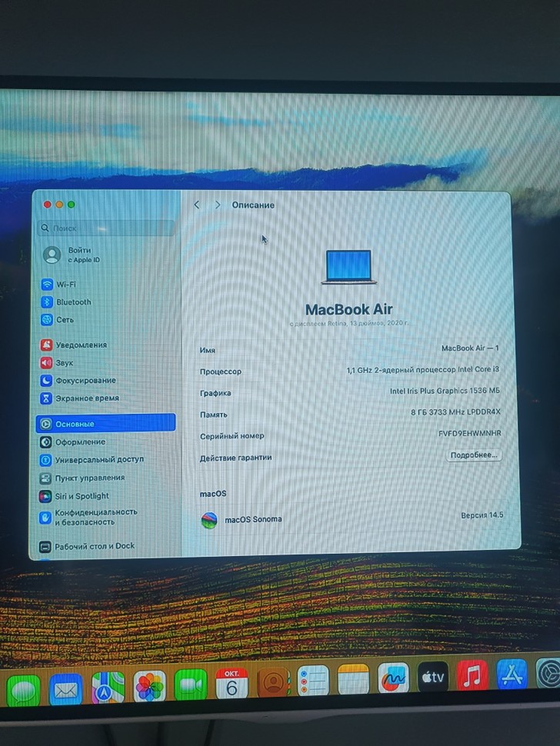The height and width of the screenshot is (746, 560).
Task: Click the processor Intel Core i3 value
Action: point(422,369)
